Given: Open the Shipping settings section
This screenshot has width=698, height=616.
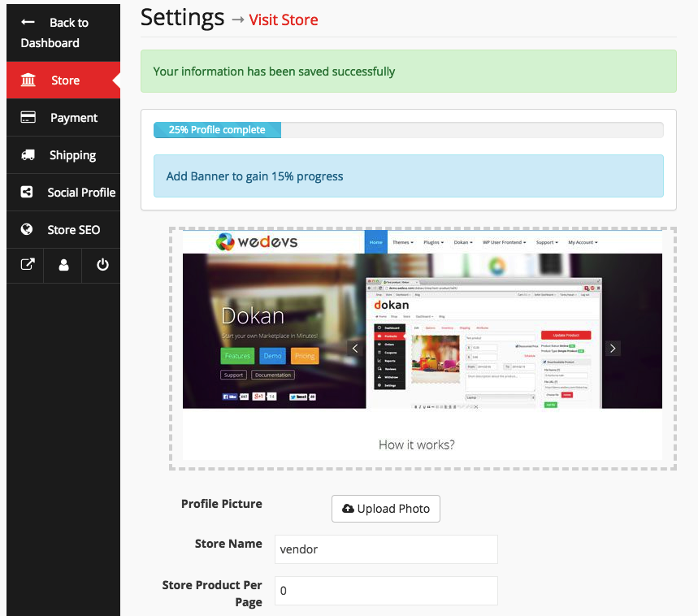Looking at the screenshot, I should coord(63,155).
